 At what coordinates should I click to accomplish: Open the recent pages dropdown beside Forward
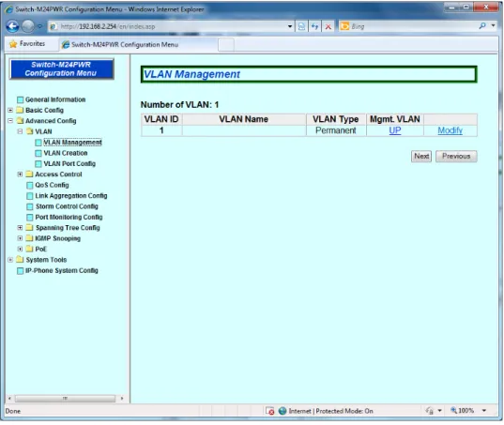click(x=39, y=26)
